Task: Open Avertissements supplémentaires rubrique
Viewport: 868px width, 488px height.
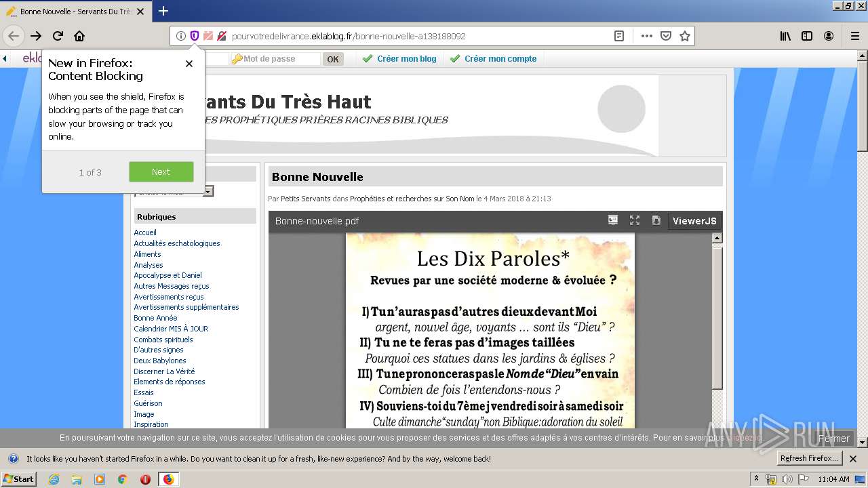Action: click(186, 307)
